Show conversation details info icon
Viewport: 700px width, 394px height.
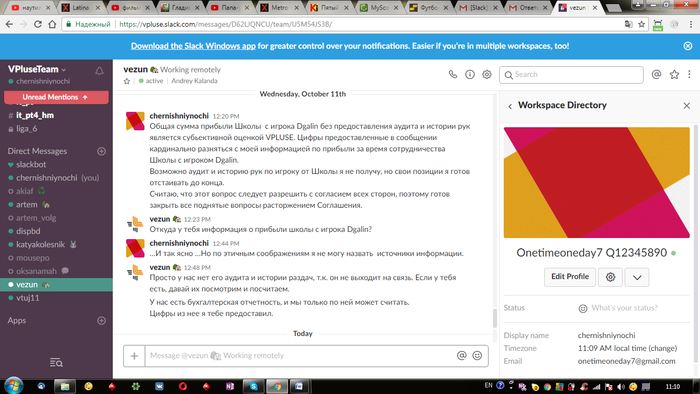click(470, 75)
